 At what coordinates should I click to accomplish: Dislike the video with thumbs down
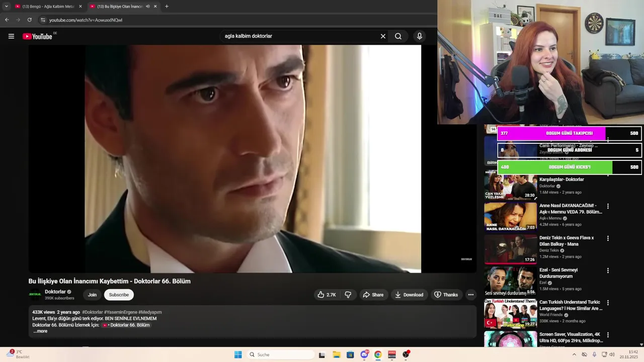point(348,295)
